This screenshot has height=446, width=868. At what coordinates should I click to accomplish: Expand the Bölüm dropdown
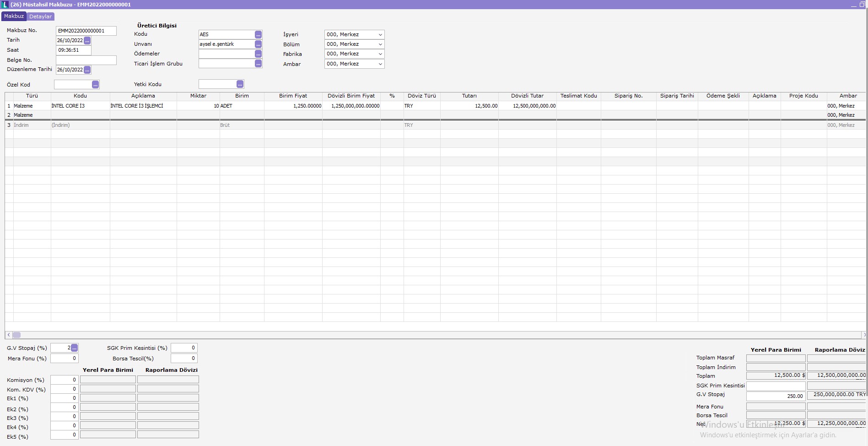click(380, 44)
